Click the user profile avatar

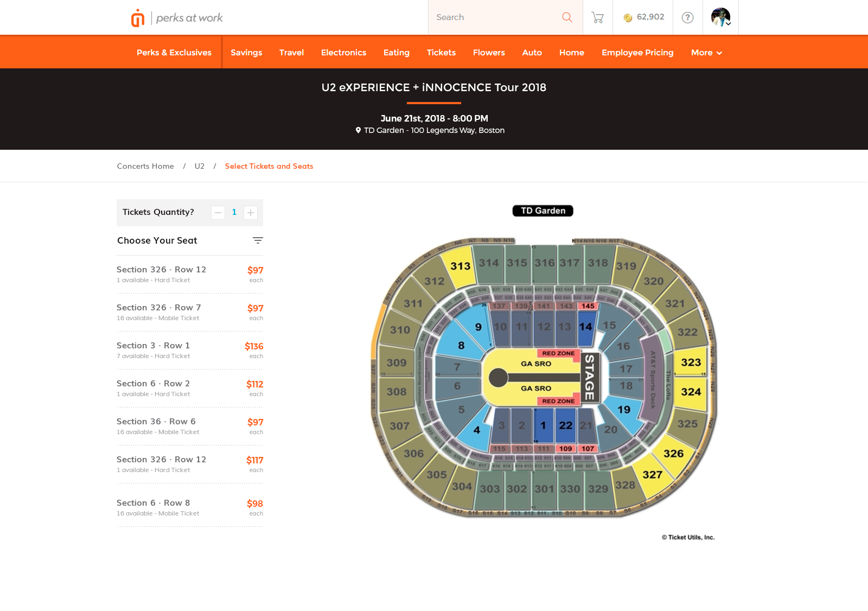719,16
